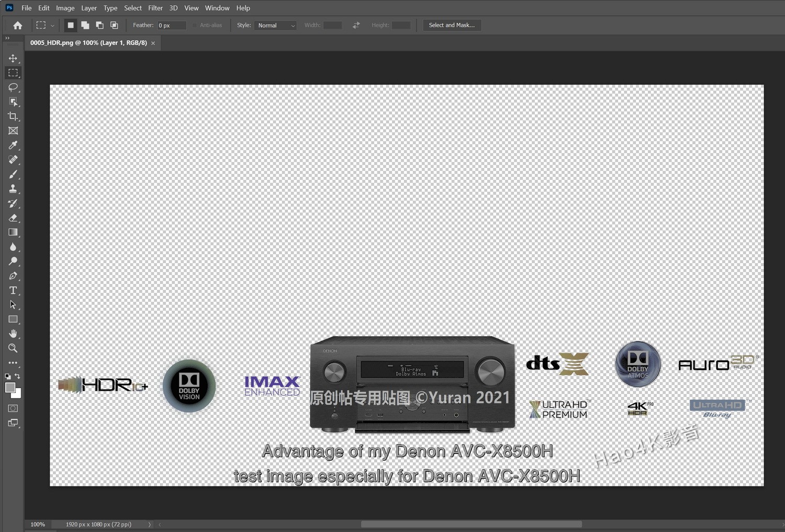The width and height of the screenshot is (785, 532).
Task: Select the Eraser tool
Action: pos(13,218)
